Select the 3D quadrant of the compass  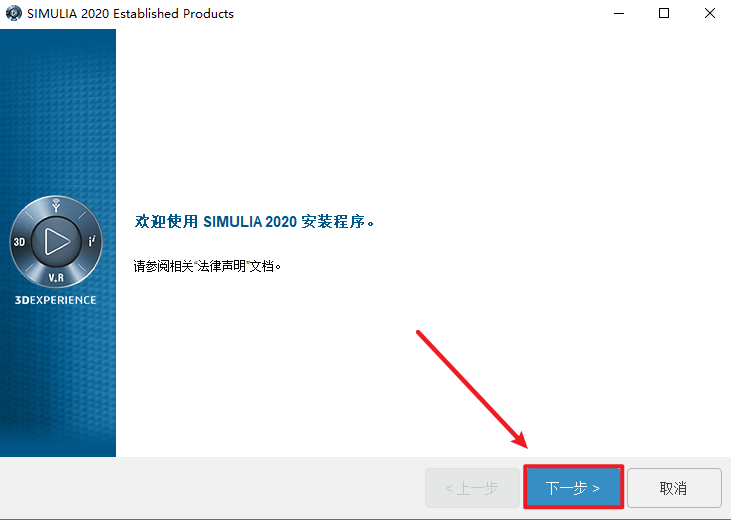click(x=19, y=242)
